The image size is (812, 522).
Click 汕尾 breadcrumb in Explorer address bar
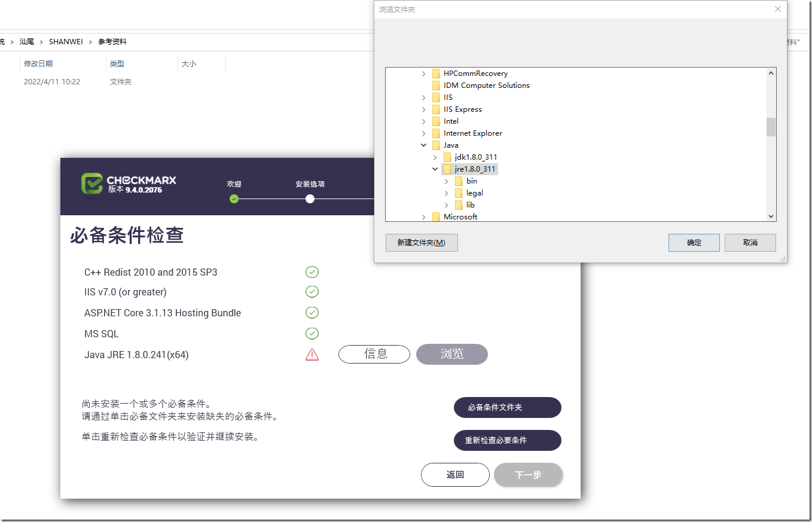coord(27,42)
